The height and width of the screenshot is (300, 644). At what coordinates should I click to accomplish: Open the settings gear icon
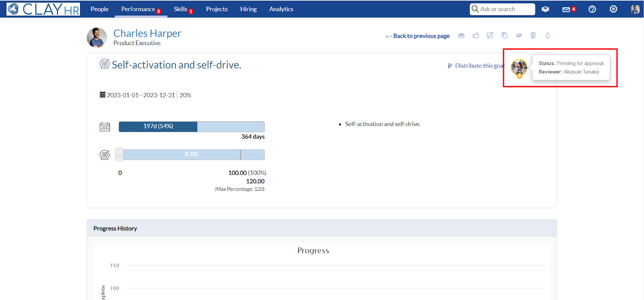[613, 9]
